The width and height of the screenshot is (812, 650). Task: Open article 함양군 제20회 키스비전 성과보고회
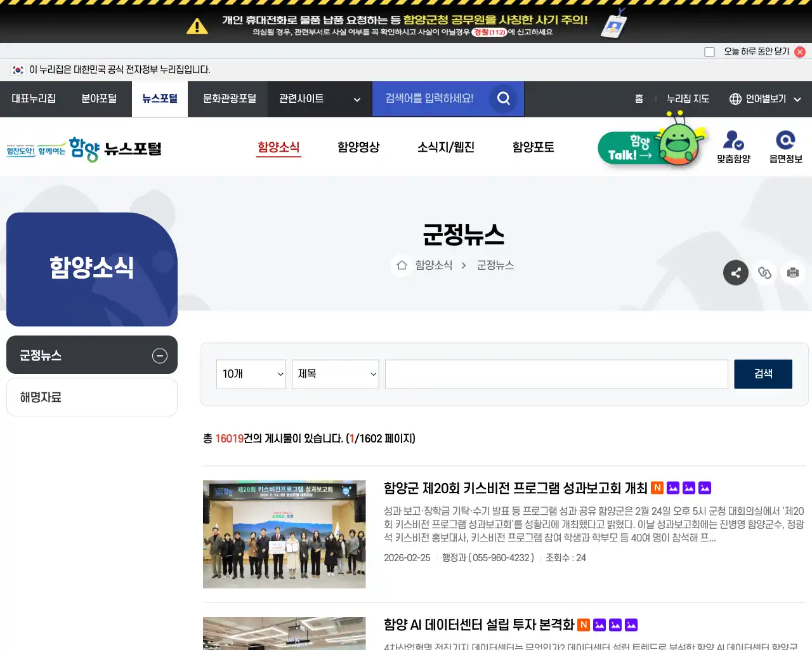pyautogui.click(x=514, y=487)
